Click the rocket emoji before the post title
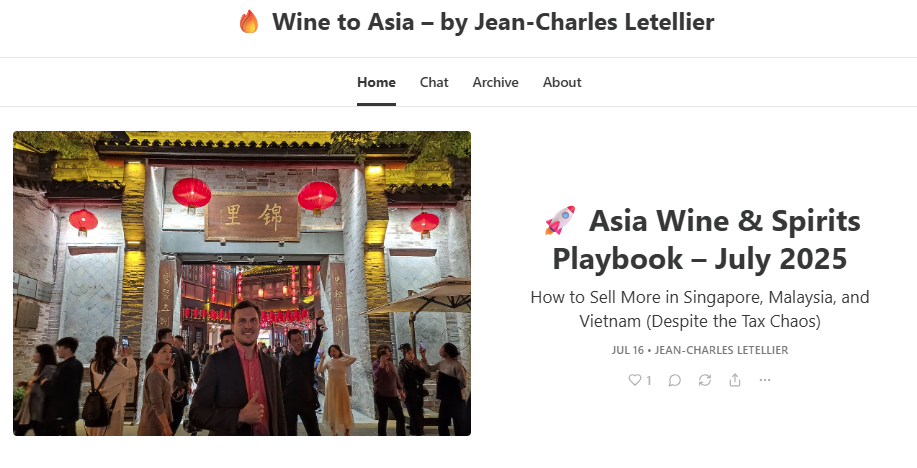Viewport: 917px width, 468px height. click(560, 221)
